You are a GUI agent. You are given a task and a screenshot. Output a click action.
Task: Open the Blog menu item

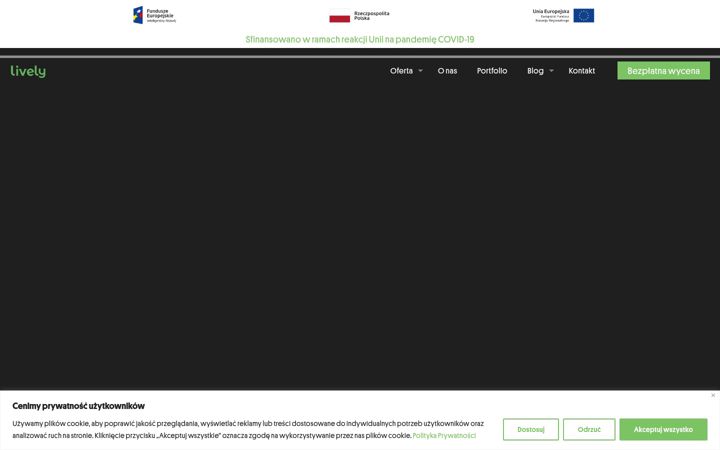(535, 71)
